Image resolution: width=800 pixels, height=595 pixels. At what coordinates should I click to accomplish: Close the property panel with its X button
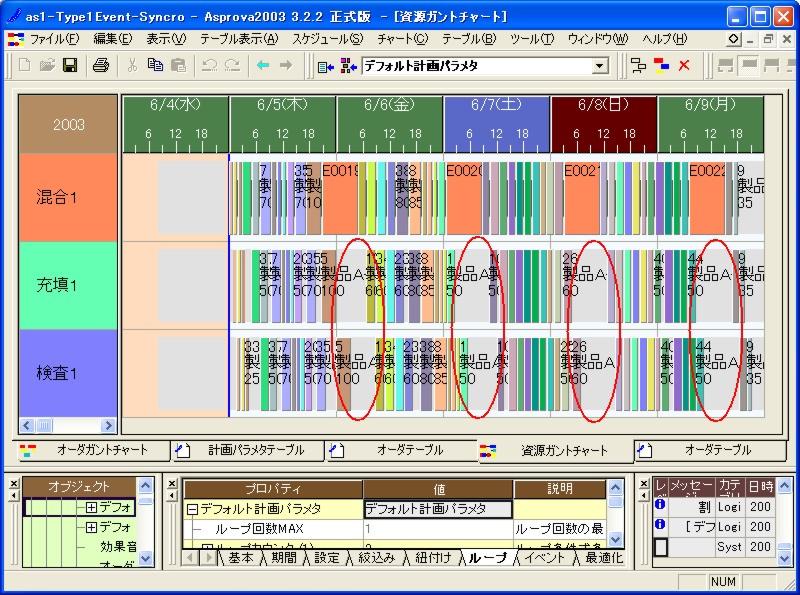(172, 483)
